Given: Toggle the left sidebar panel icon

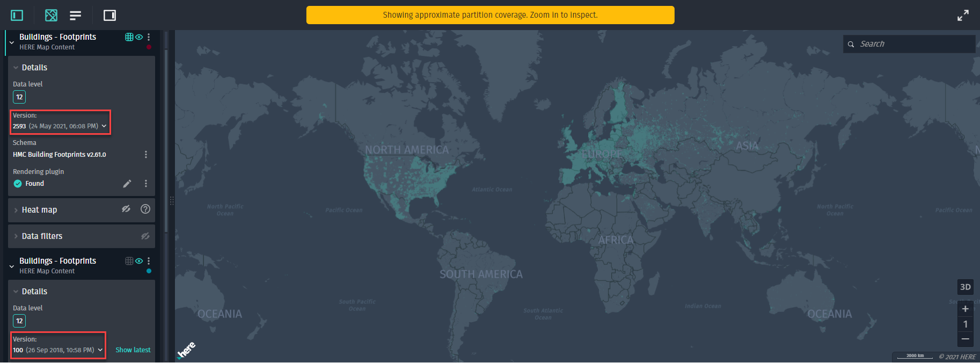Looking at the screenshot, I should [17, 15].
